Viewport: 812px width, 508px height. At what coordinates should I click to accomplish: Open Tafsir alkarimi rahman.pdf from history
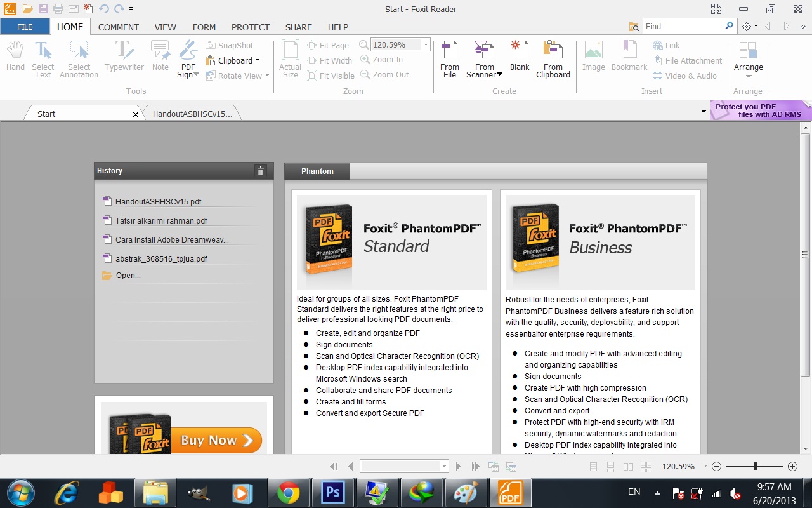tap(161, 221)
